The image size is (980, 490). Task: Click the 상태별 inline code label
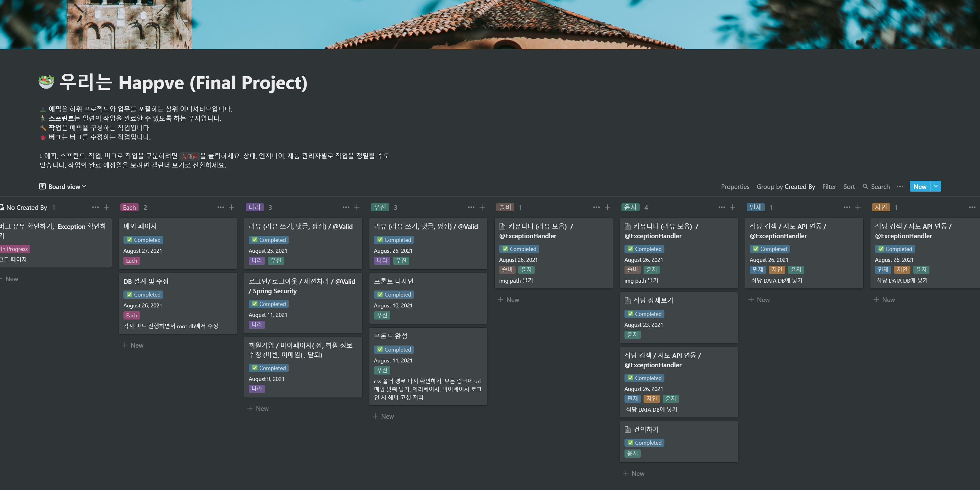pos(189,156)
